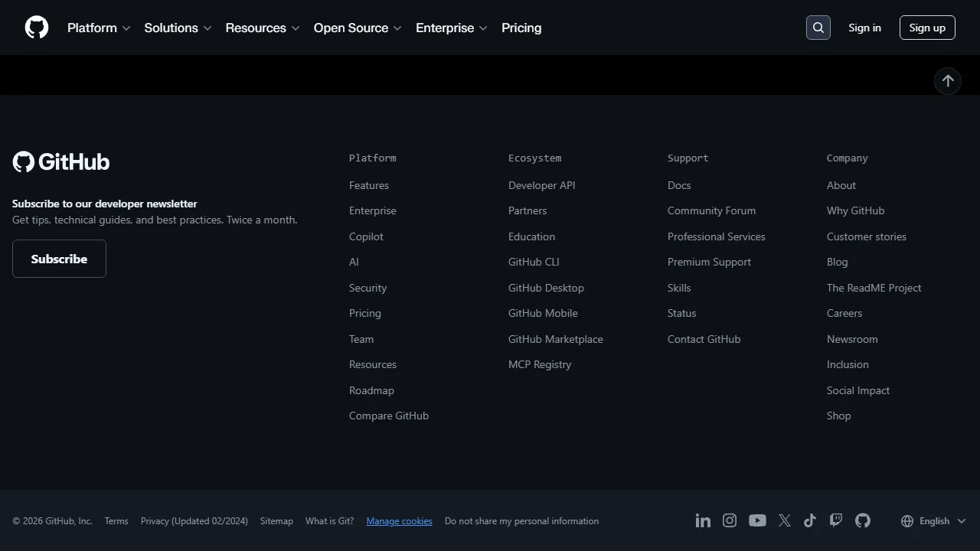This screenshot has height=551, width=980.
Task: Open the Pricing footer link
Action: (365, 313)
